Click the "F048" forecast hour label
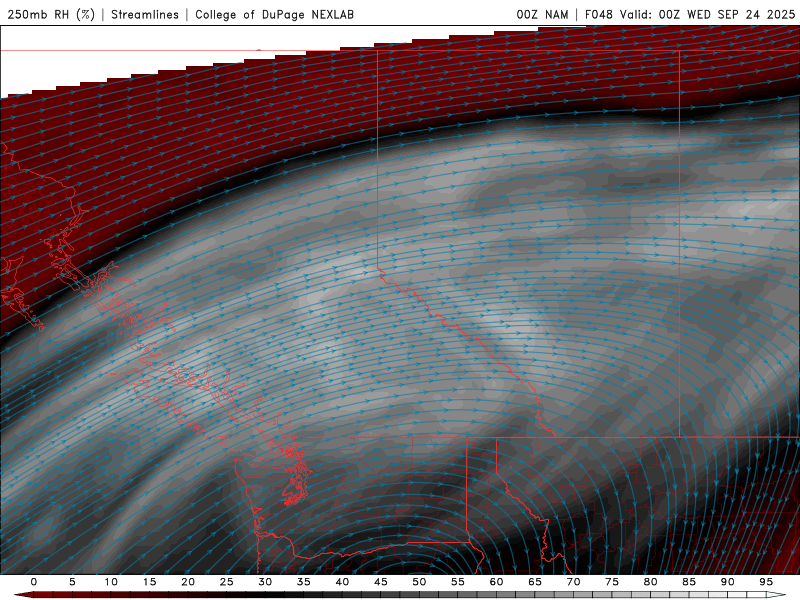800x600 pixels. 598,14
